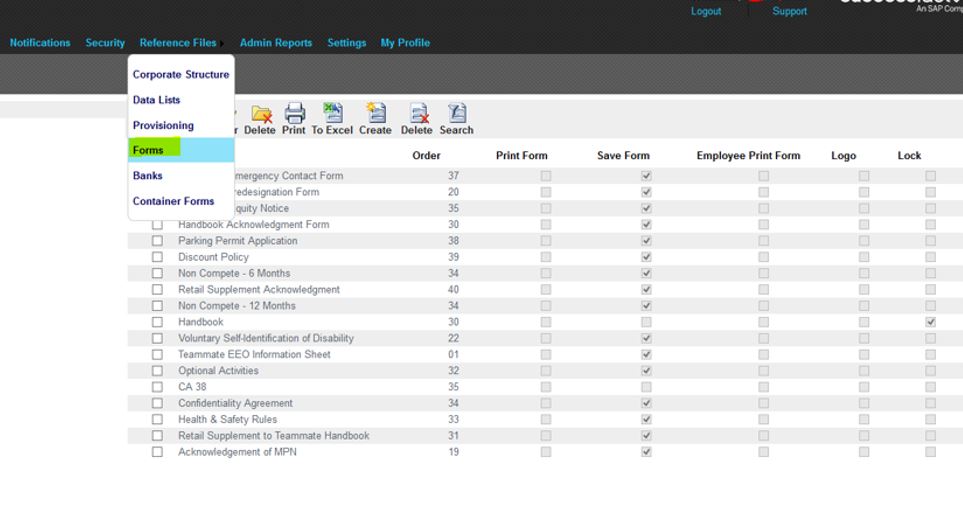Click the Print Form column header
This screenshot has width=963, height=522.
(521, 156)
